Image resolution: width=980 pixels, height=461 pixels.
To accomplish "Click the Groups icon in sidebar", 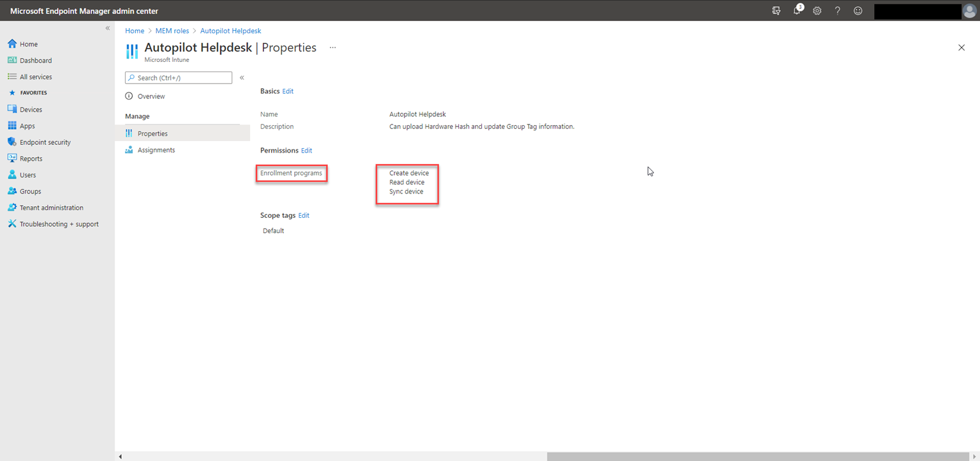I will 12,191.
